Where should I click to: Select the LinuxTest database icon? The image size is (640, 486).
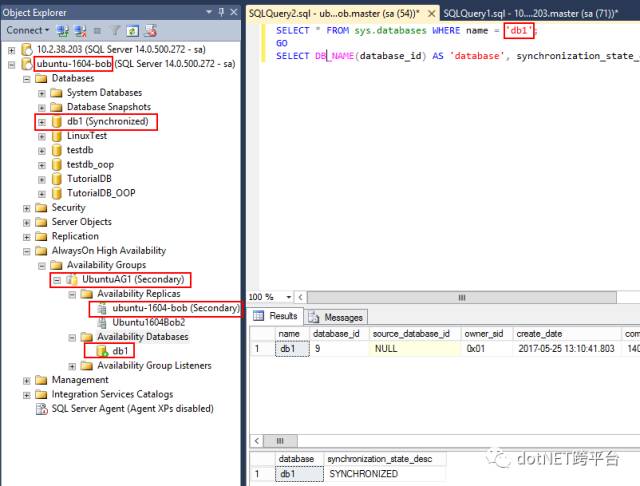(x=57, y=136)
